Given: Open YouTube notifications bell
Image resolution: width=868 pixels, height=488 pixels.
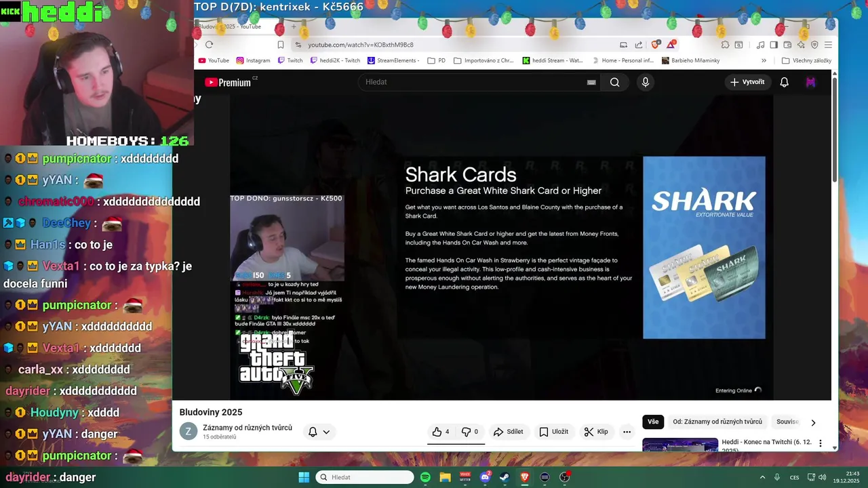Looking at the screenshot, I should coord(784,82).
